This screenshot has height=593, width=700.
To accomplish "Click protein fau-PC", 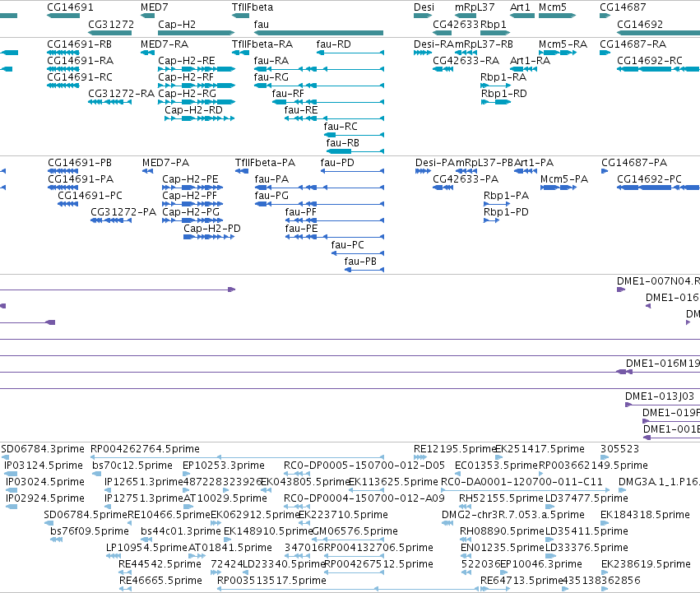I will tap(358, 253).
